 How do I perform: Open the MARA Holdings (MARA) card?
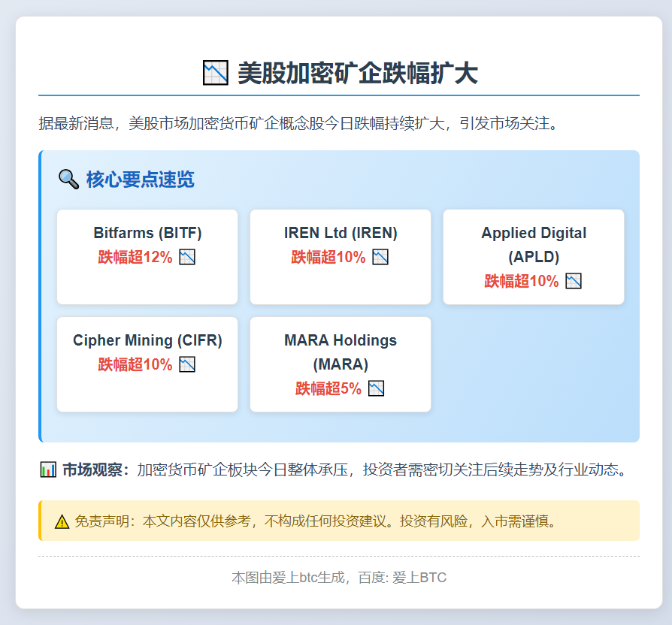coord(340,364)
